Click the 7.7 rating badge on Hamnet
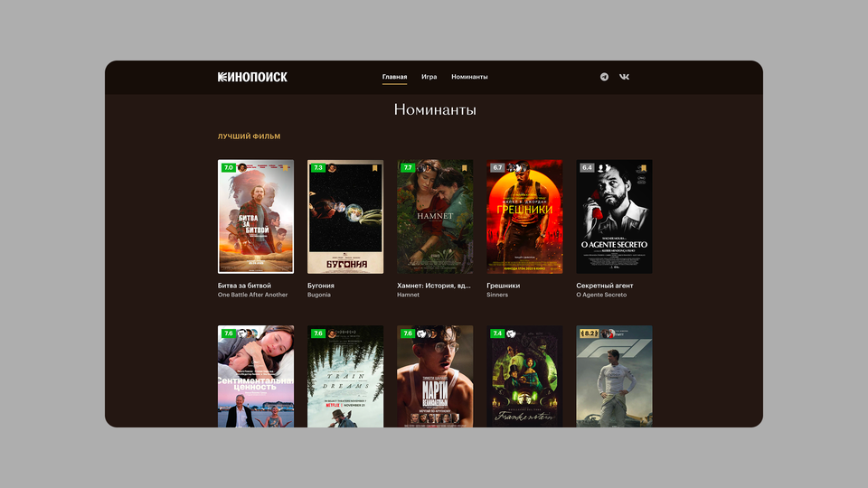Image resolution: width=868 pixels, height=488 pixels. (408, 168)
